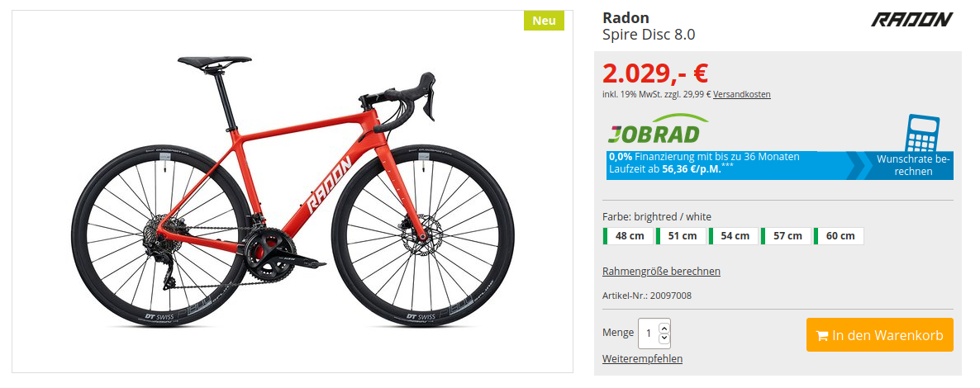
Task: Select frame size 48 cm
Action: click(628, 236)
